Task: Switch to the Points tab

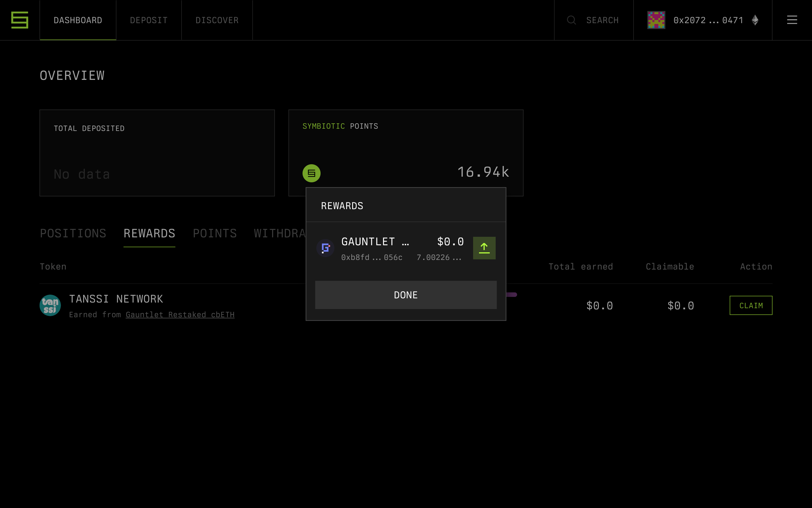Action: [x=215, y=233]
